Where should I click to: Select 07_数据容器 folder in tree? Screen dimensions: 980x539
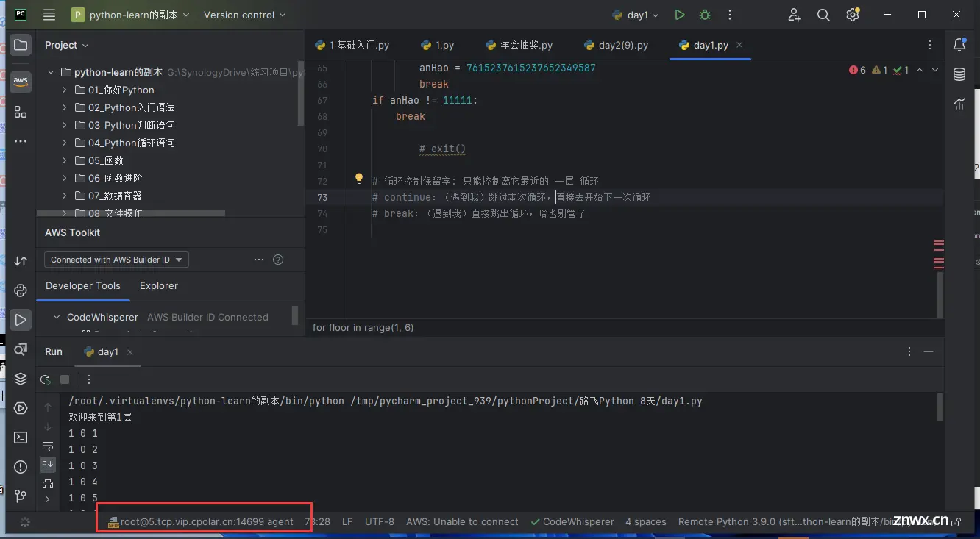coord(115,196)
